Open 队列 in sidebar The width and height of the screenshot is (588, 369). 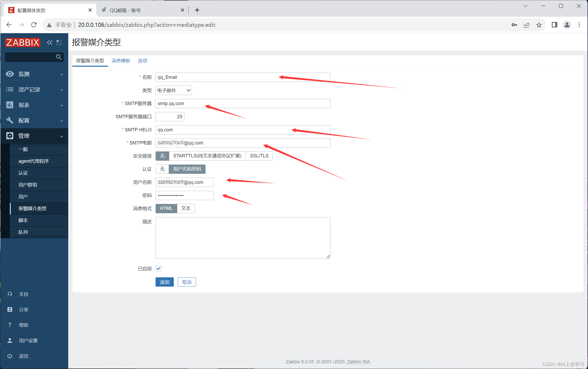pos(39,232)
